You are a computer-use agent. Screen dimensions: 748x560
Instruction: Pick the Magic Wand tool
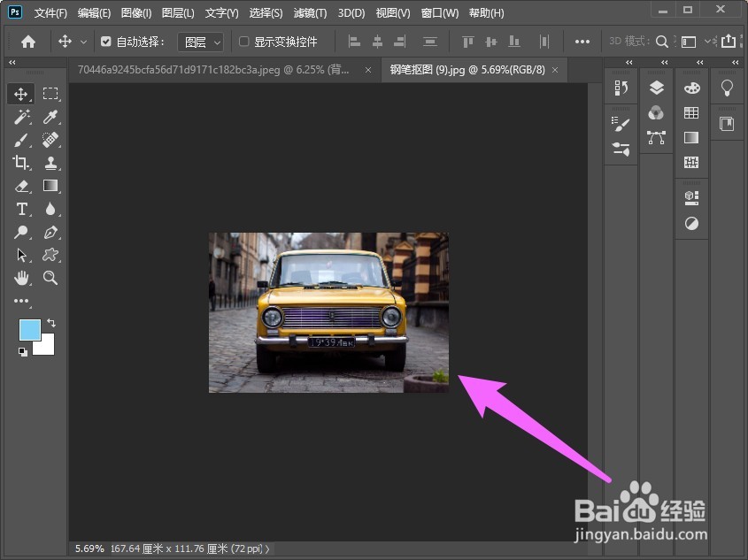pos(21,117)
